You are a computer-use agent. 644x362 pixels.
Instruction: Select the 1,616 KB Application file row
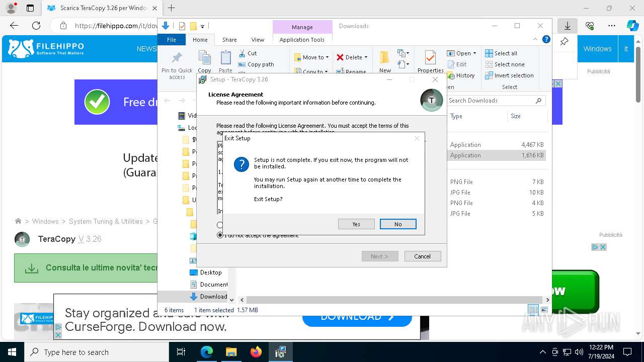pyautogui.click(x=497, y=155)
